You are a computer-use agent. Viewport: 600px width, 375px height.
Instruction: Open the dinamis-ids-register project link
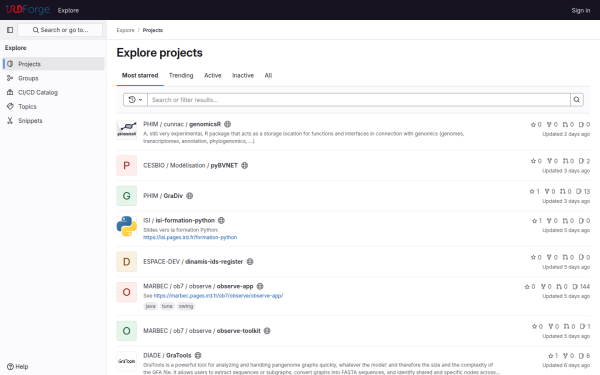click(193, 262)
